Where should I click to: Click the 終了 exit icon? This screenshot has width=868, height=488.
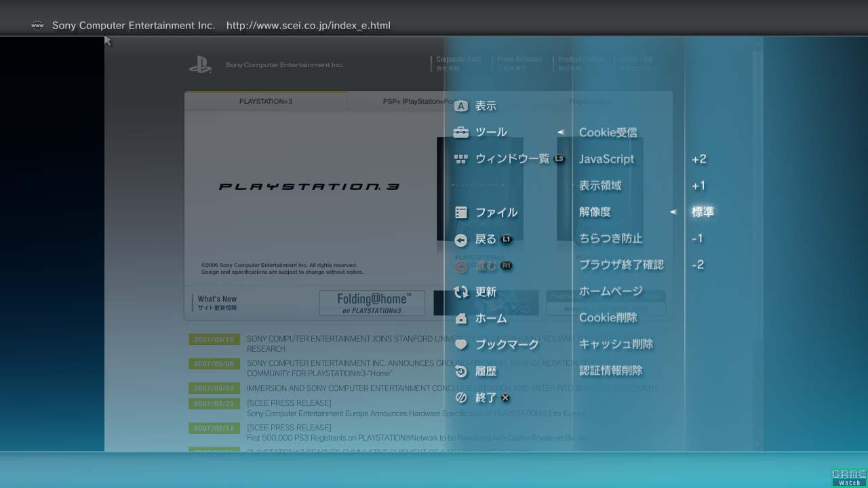461,398
